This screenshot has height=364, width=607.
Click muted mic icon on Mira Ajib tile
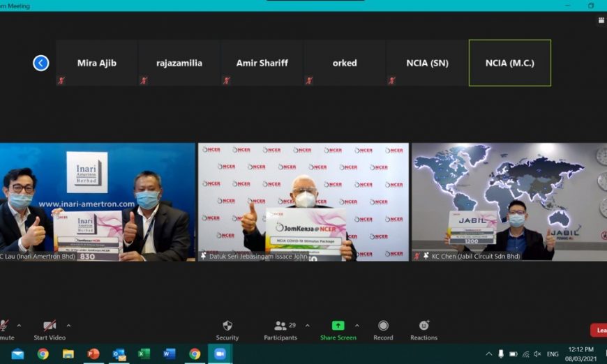click(61, 80)
